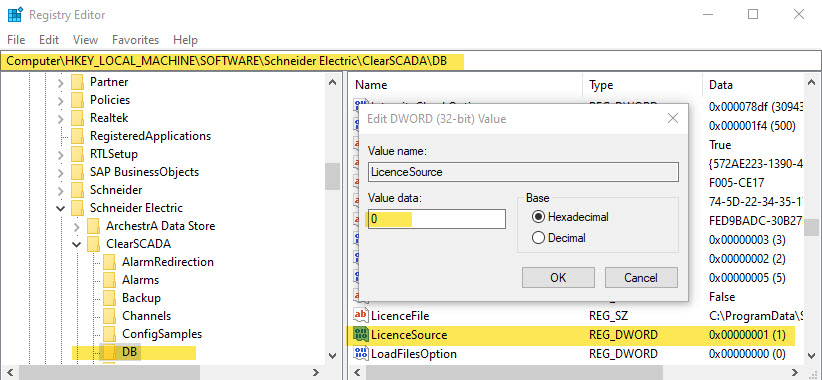The height and width of the screenshot is (380, 822).
Task: Click the data cell 0x00000001 (1)
Action: tap(747, 335)
